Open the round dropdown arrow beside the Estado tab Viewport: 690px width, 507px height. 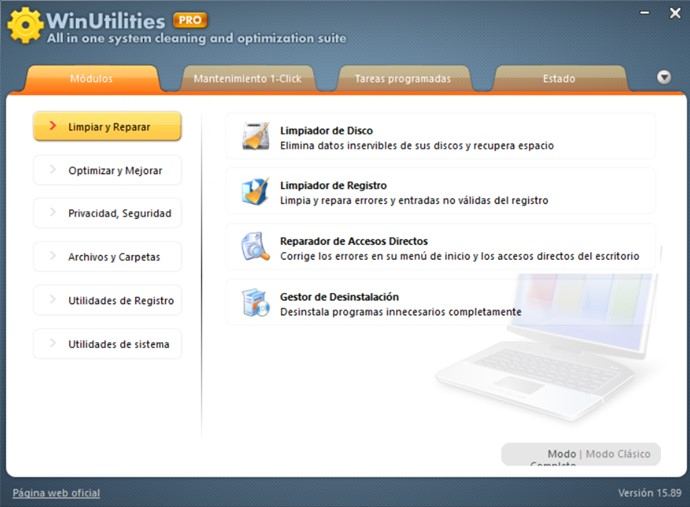(664, 77)
